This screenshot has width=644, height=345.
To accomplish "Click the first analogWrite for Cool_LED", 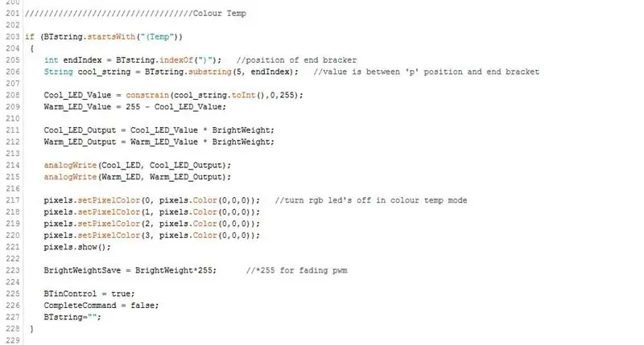I will (70, 166).
